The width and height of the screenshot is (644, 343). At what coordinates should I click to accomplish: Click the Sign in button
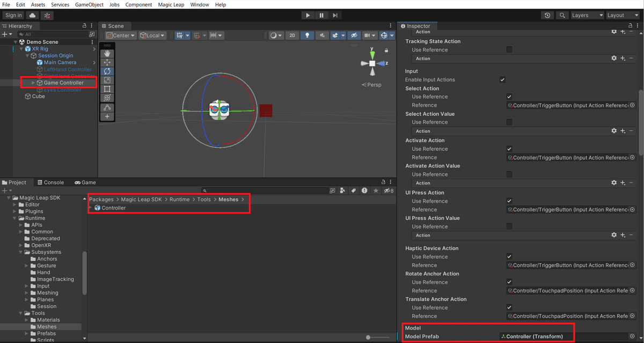(x=13, y=15)
